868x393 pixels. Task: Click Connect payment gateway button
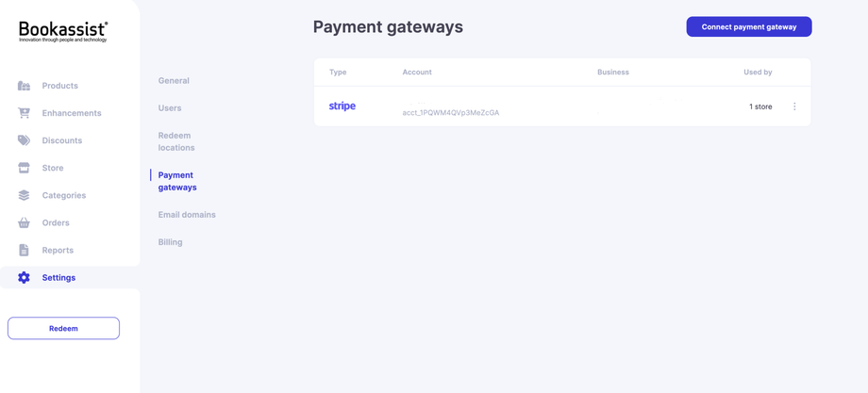(x=749, y=26)
